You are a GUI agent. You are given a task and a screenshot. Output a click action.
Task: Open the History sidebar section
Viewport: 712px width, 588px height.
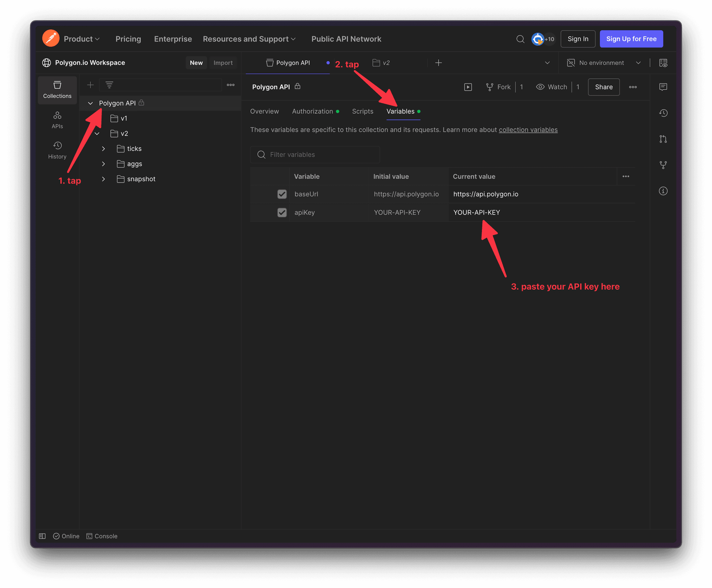coord(57,150)
